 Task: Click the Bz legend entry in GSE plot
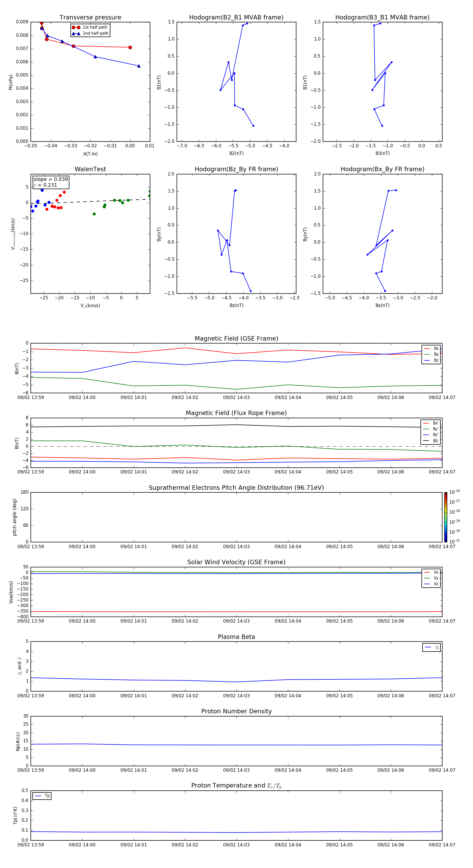(x=431, y=360)
